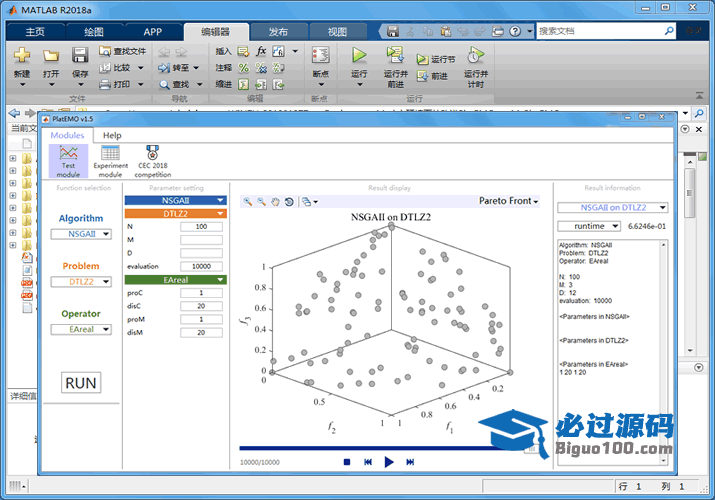
Task: Click the 运行节 (Run Section) button
Action: pos(436,59)
